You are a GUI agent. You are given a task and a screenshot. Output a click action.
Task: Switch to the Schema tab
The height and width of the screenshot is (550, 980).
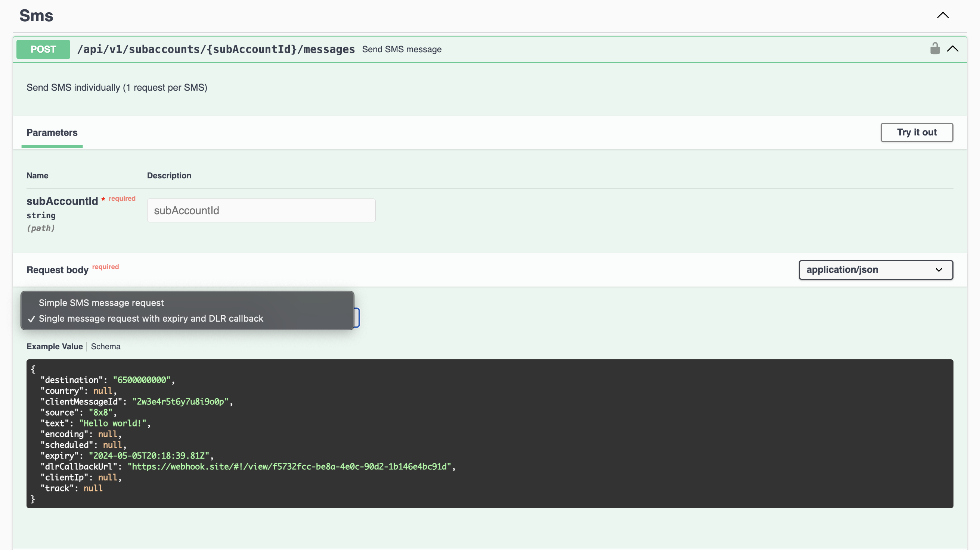pyautogui.click(x=105, y=346)
